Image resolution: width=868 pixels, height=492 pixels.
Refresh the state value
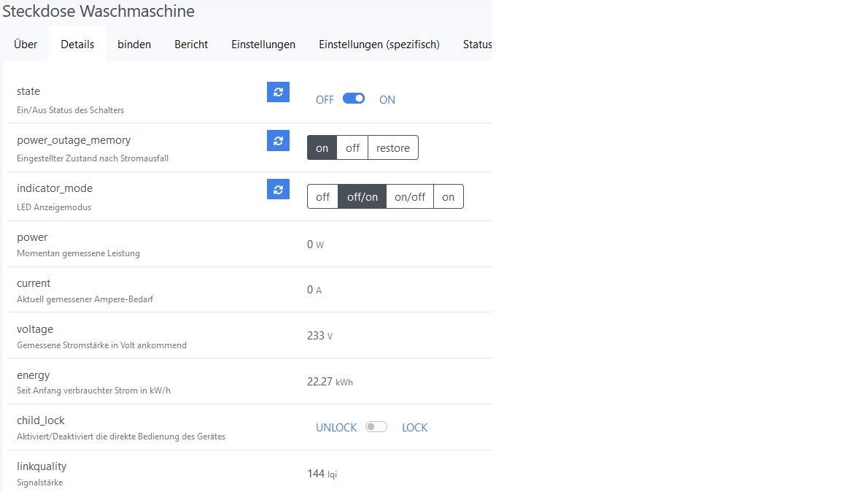point(278,92)
